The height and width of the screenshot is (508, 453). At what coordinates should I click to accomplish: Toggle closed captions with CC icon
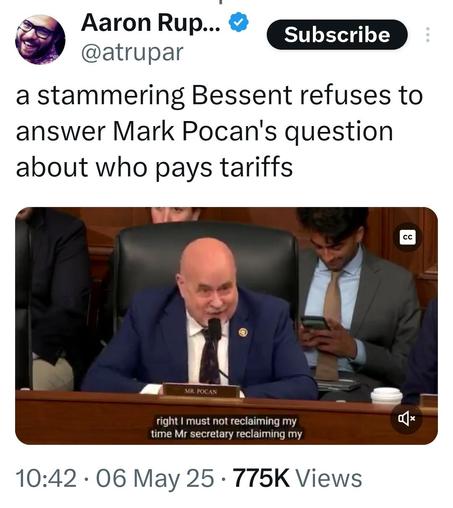click(408, 237)
